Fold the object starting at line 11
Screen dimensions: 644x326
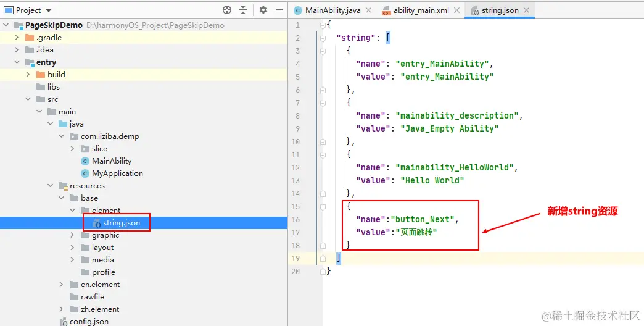(x=323, y=154)
